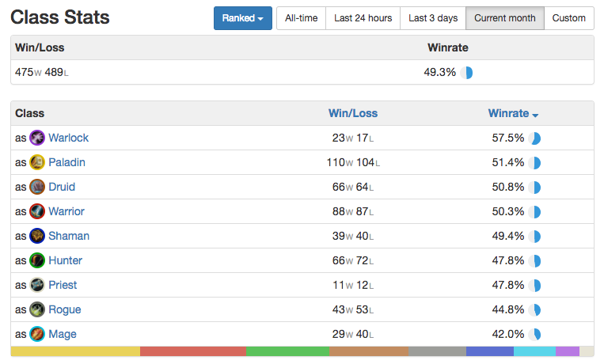Screen dimensions: 604x364
Task: Open the Custom date range
Action: [x=568, y=18]
